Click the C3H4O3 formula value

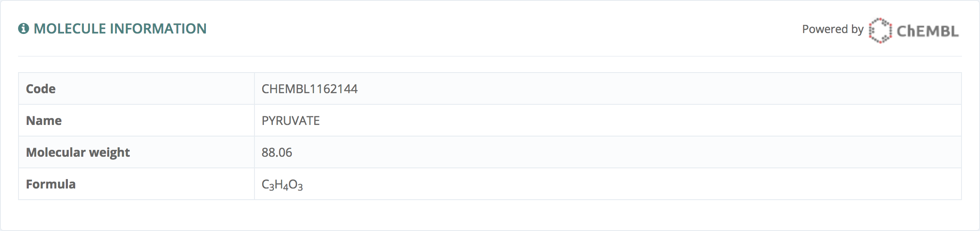tap(282, 185)
